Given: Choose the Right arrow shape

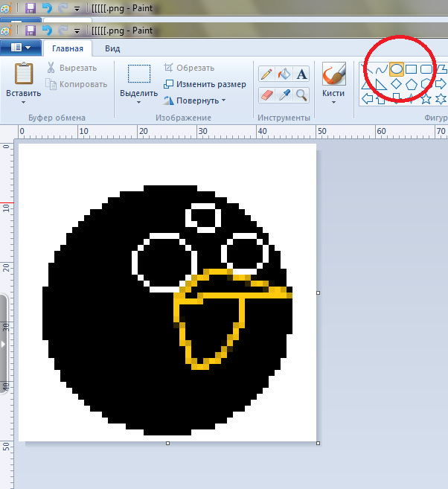Looking at the screenshot, I should coord(441,84).
